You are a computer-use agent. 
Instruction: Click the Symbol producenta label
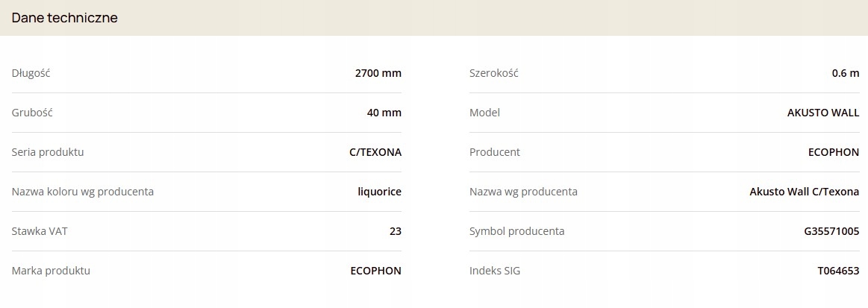[516, 231]
